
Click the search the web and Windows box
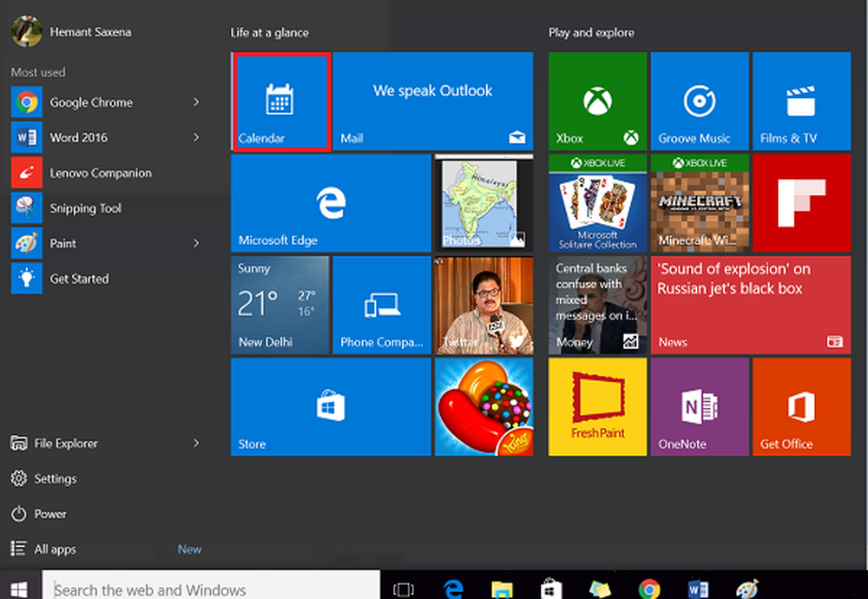click(x=213, y=589)
